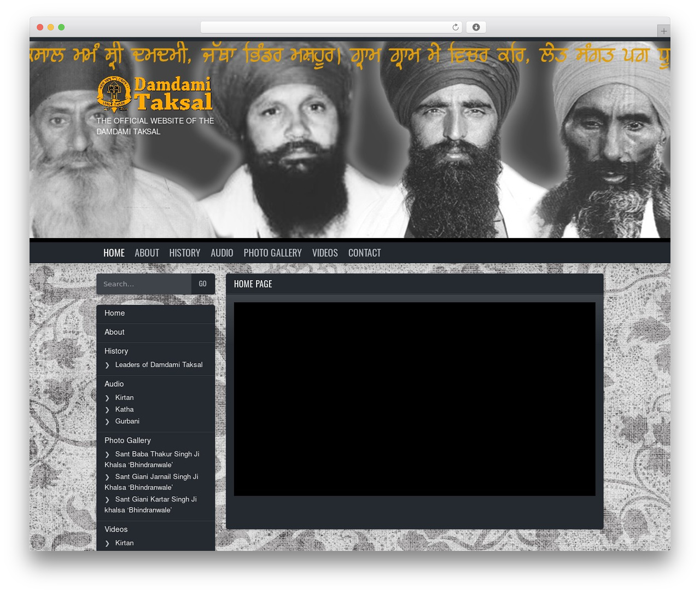700x593 pixels.
Task: Open Sant Giani Jarnail Singh Ji gallery link
Action: 151,482
